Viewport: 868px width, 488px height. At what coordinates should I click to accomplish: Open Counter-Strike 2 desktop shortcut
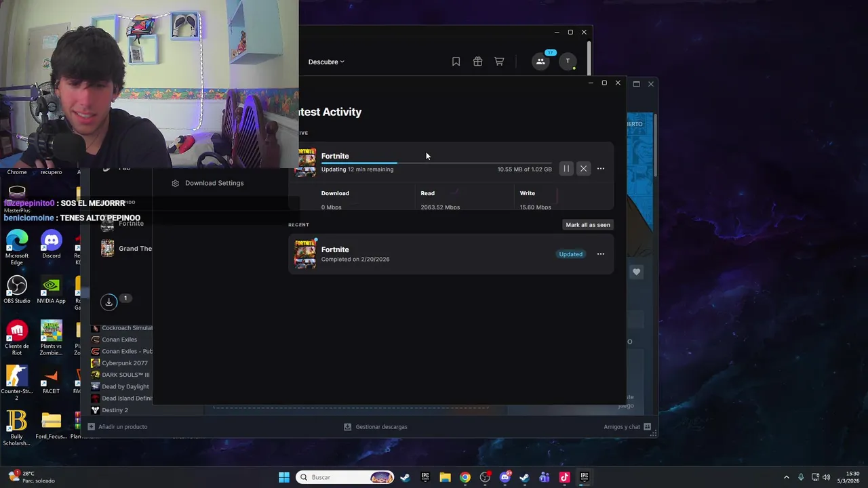click(17, 384)
